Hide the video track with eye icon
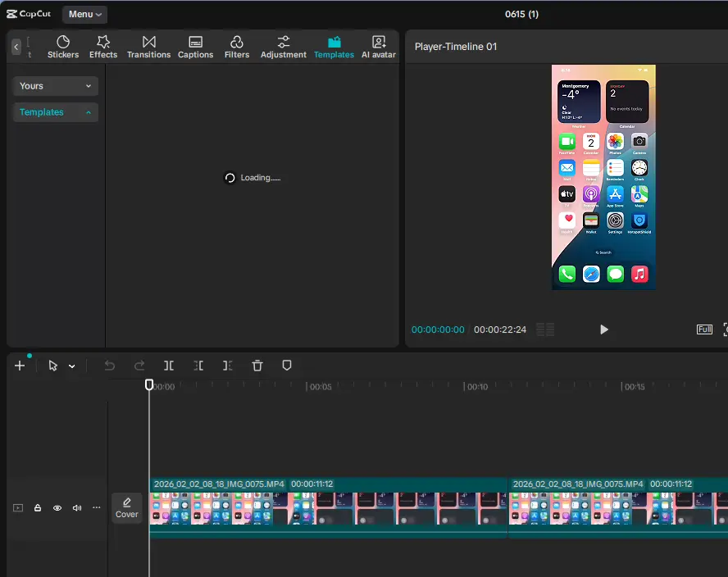The width and height of the screenshot is (728, 577). 57,508
